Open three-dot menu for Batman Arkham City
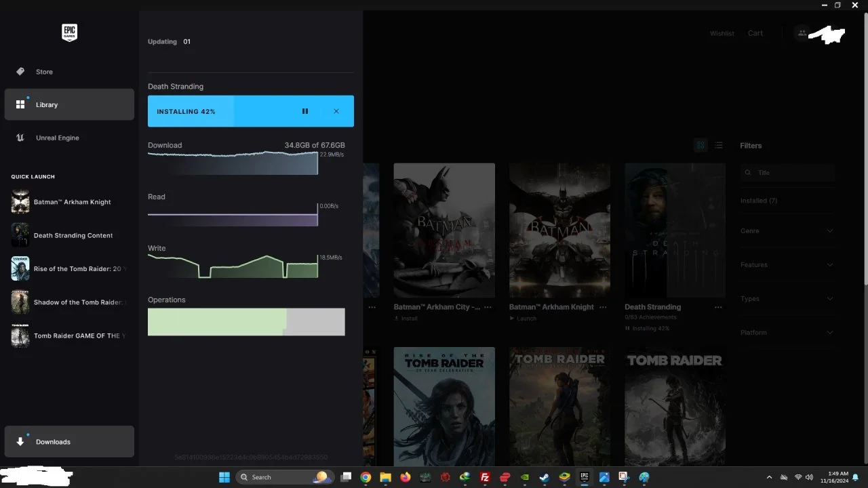Viewport: 868px width, 488px height. [x=488, y=307]
